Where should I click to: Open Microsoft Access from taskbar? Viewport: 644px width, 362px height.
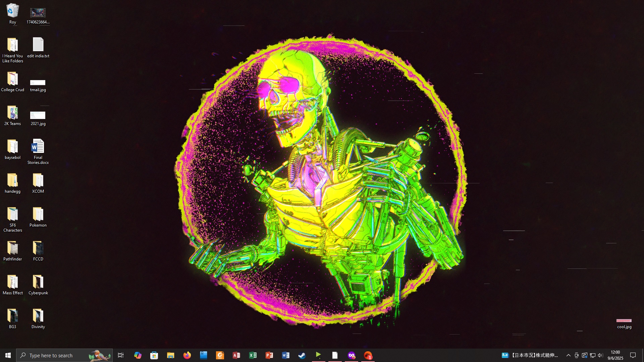click(x=236, y=355)
